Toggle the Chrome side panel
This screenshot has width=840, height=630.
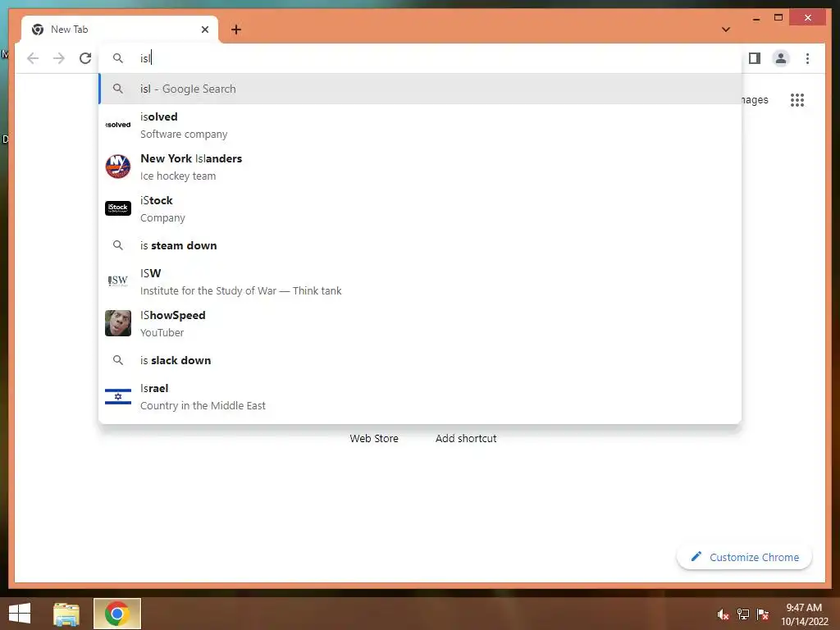click(x=755, y=58)
